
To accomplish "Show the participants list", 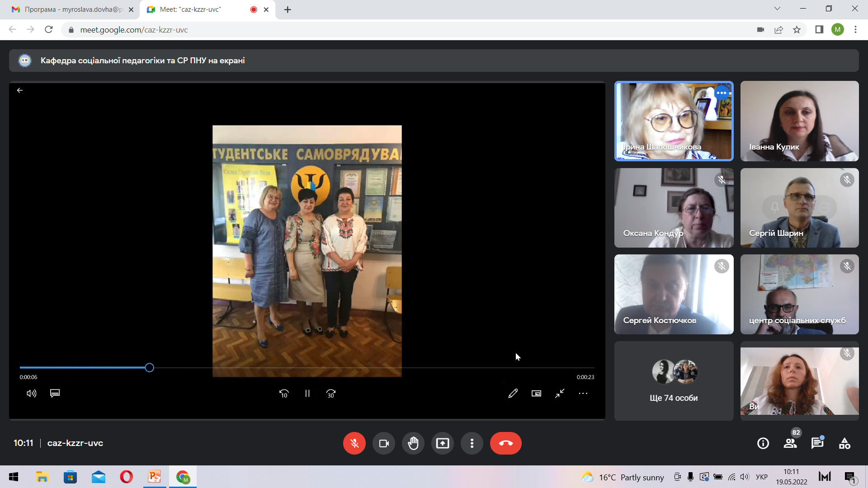I will tap(790, 443).
